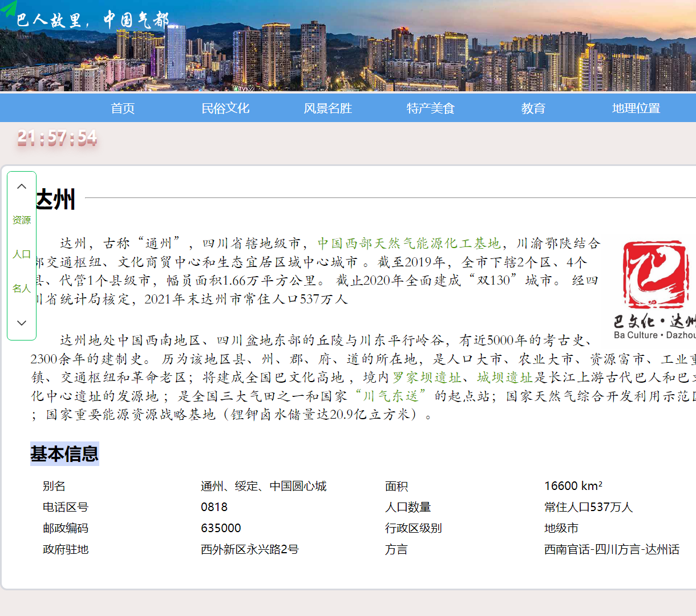
Task: Switch to the 民俗文化 tab
Action: pos(225,108)
